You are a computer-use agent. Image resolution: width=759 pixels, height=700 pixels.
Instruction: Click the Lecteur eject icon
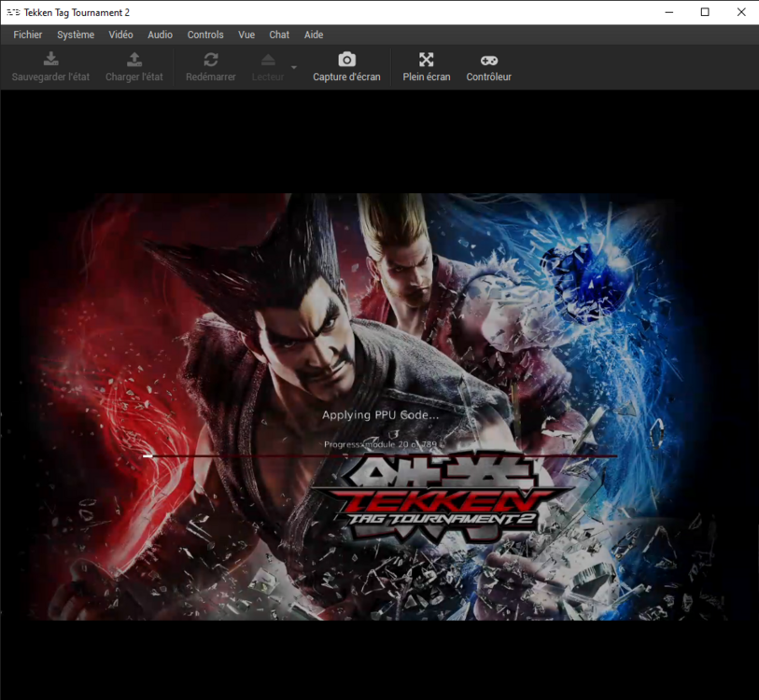pyautogui.click(x=268, y=61)
